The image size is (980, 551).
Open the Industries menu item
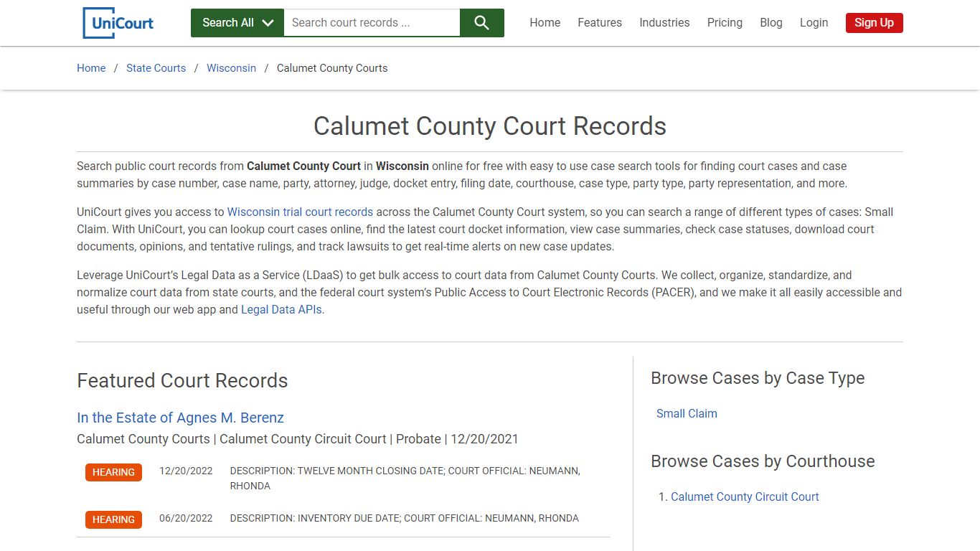(x=664, y=23)
